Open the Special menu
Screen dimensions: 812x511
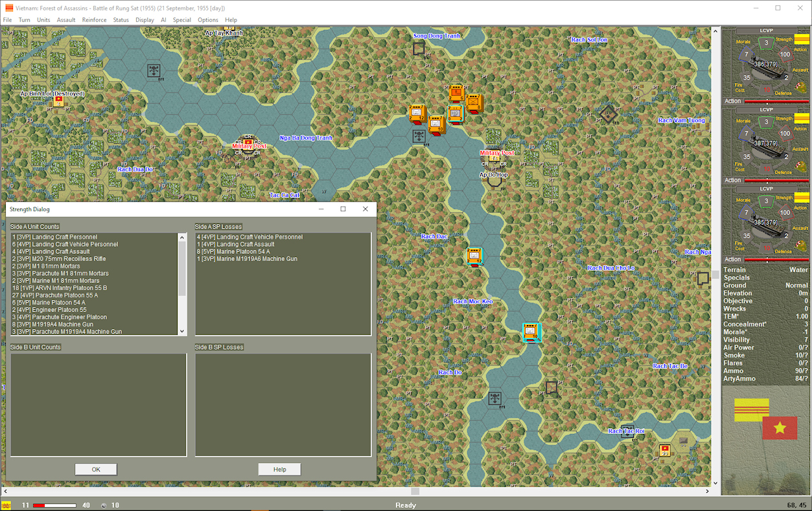[182, 20]
